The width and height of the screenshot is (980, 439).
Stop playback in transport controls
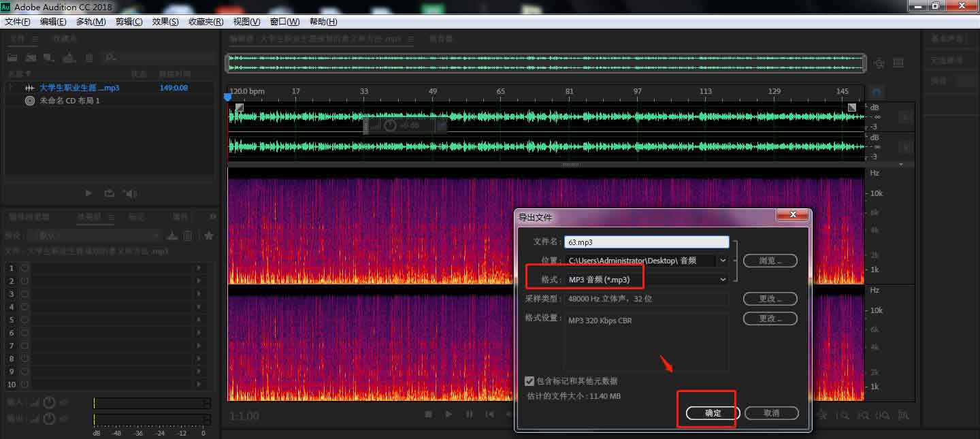[x=428, y=414]
